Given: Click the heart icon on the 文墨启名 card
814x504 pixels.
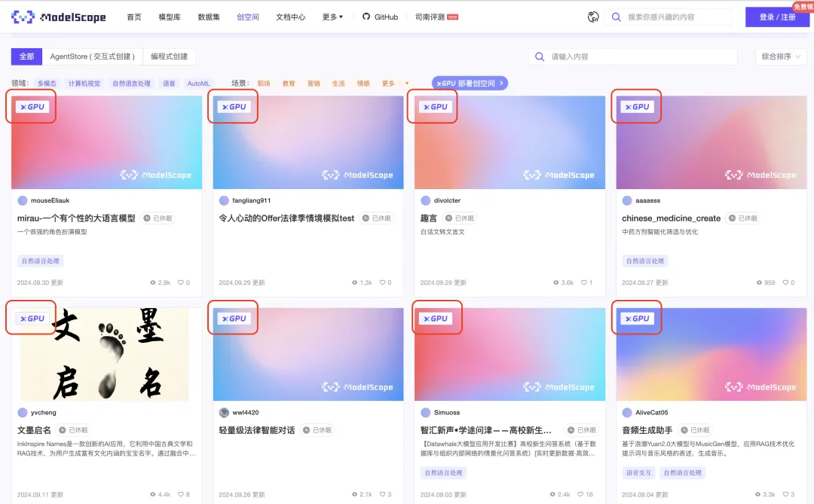Looking at the screenshot, I should (183, 494).
